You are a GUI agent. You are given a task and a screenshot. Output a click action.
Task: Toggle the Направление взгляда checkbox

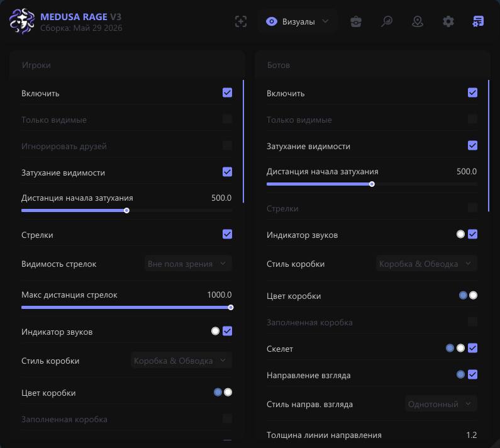click(472, 374)
